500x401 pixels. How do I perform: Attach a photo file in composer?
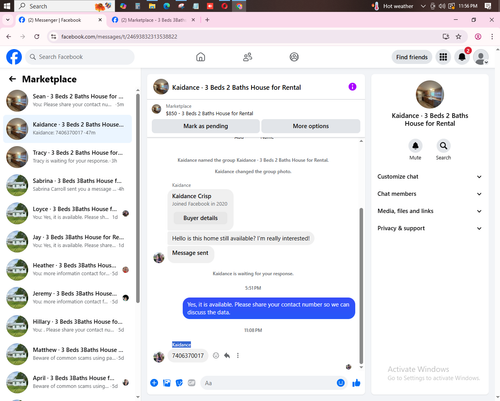coord(167,383)
